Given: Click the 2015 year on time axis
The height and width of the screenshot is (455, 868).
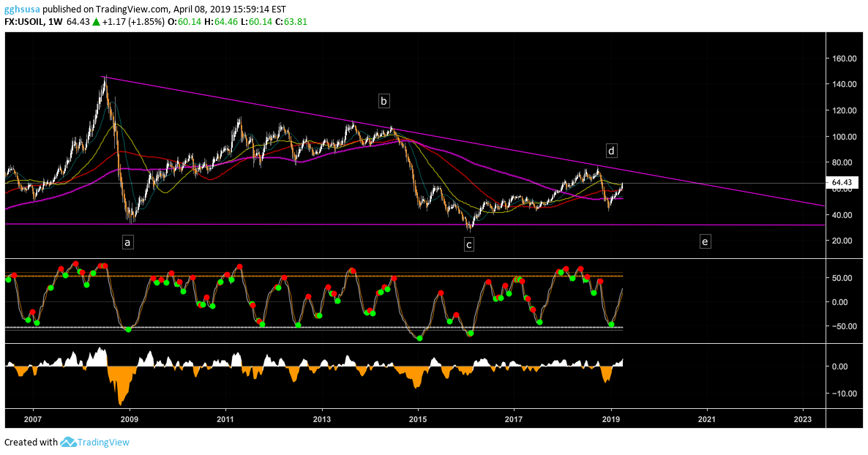Looking at the screenshot, I should pyautogui.click(x=418, y=420).
